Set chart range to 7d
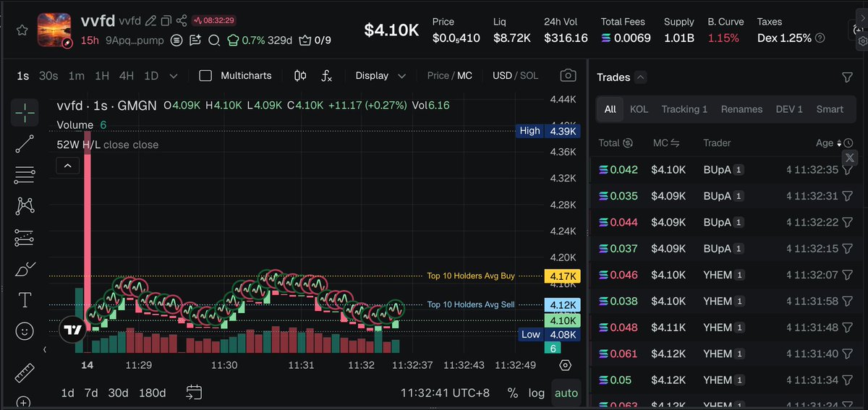The width and height of the screenshot is (868, 410). (91, 393)
